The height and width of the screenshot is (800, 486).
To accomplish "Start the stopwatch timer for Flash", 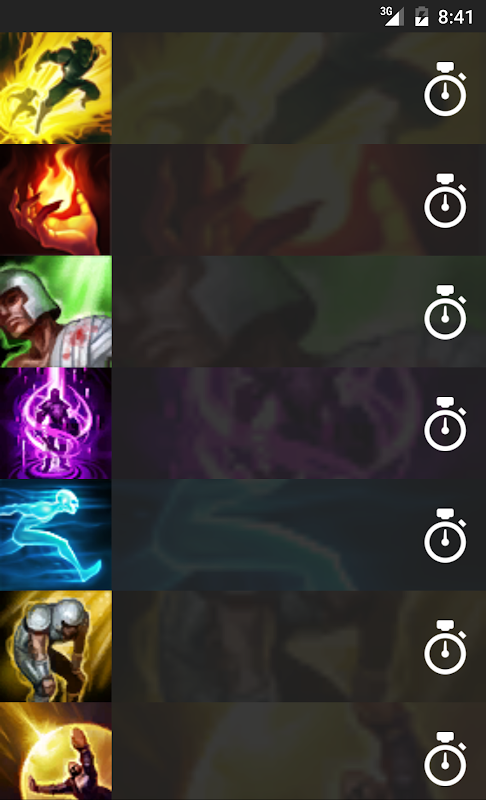I will click(445, 89).
